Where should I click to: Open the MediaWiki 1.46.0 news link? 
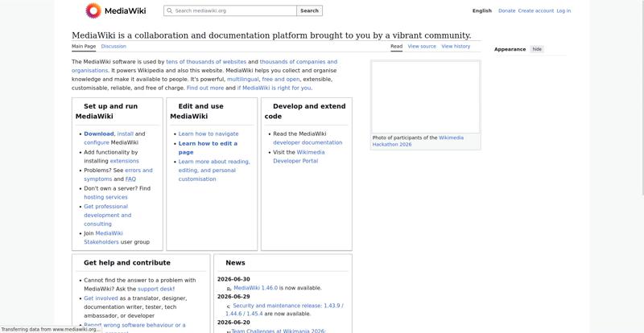255,288
